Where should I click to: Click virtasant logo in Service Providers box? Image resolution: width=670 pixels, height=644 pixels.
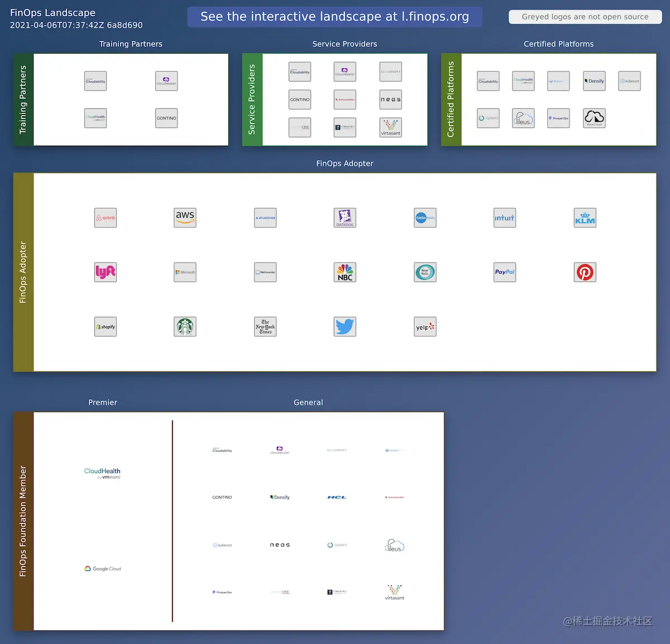(391, 127)
